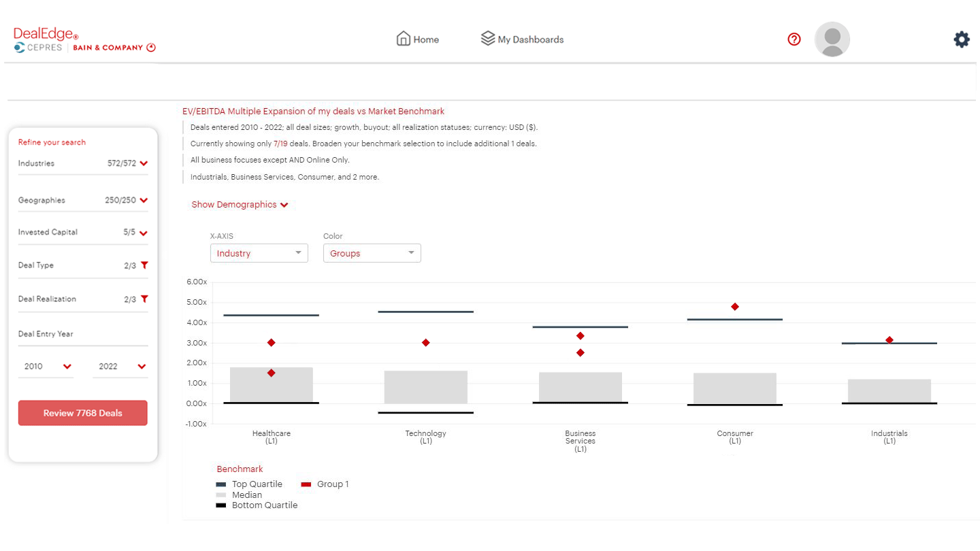The height and width of the screenshot is (551, 980).
Task: Open settings via the gear icon
Action: pos(961,39)
